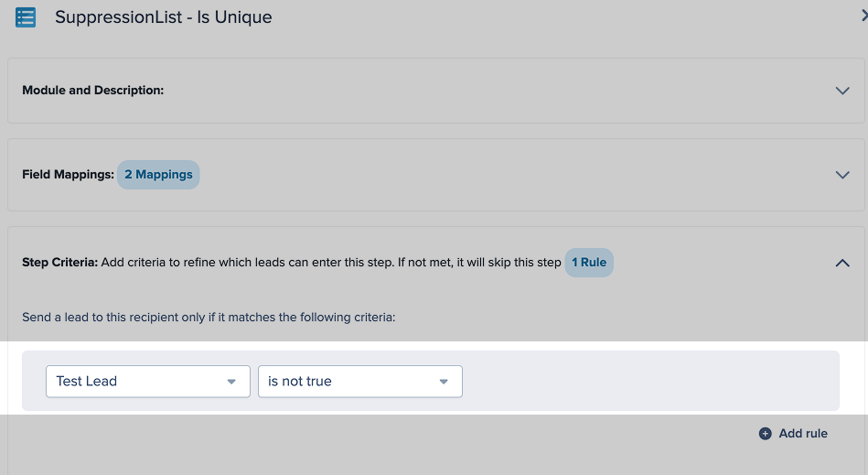Expand Field Mappings using its chevron arrow

coord(842,175)
